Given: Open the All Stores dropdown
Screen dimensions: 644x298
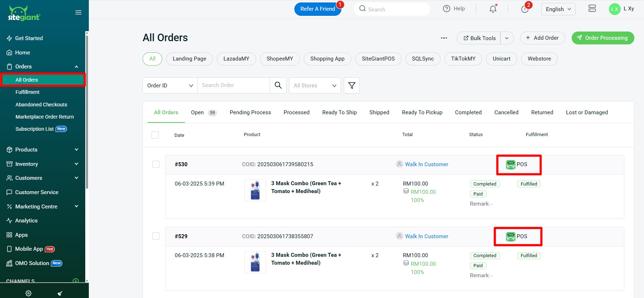Looking at the screenshot, I should click(x=315, y=85).
